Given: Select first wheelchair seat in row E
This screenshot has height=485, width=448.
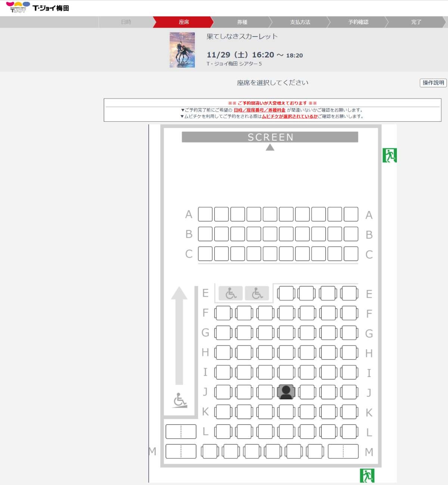Looking at the screenshot, I should [231, 293].
